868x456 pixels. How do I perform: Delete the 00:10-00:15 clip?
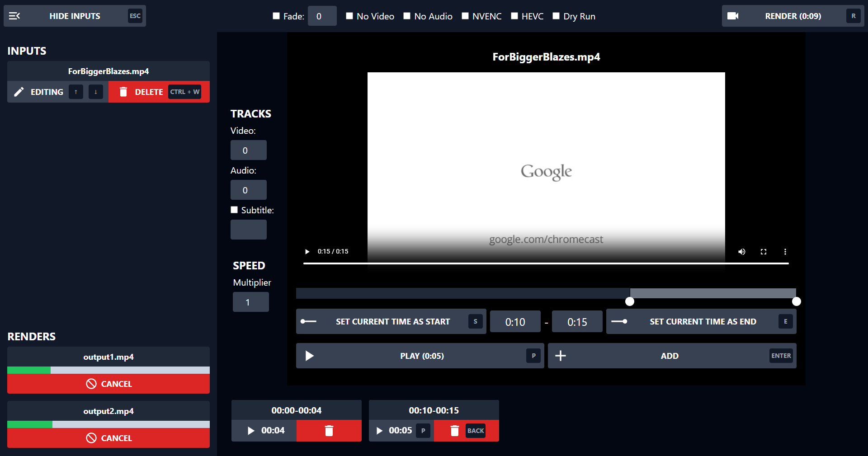[x=467, y=431]
